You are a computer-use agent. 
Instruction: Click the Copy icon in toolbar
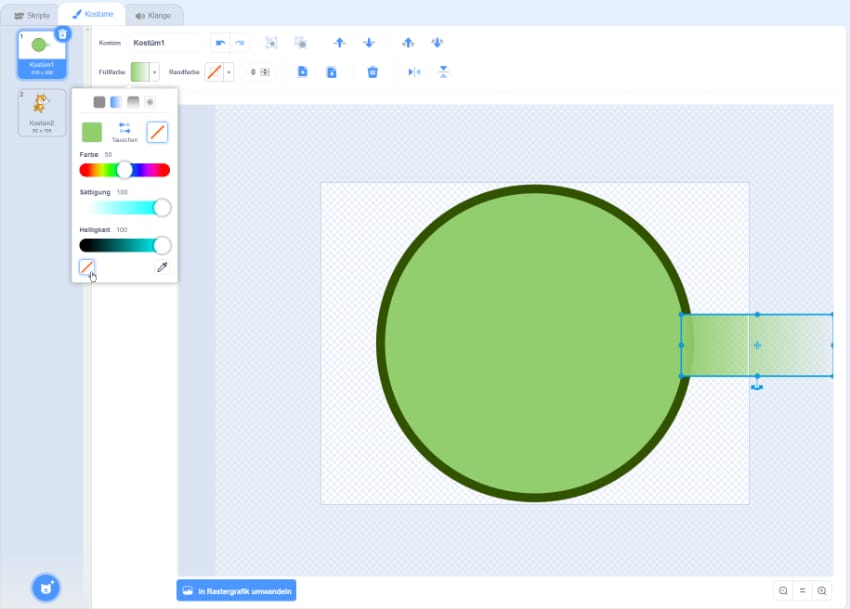302,72
